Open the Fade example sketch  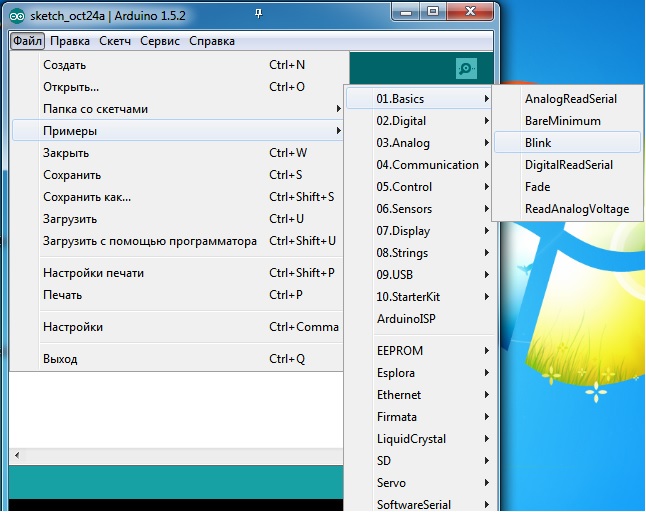537,187
